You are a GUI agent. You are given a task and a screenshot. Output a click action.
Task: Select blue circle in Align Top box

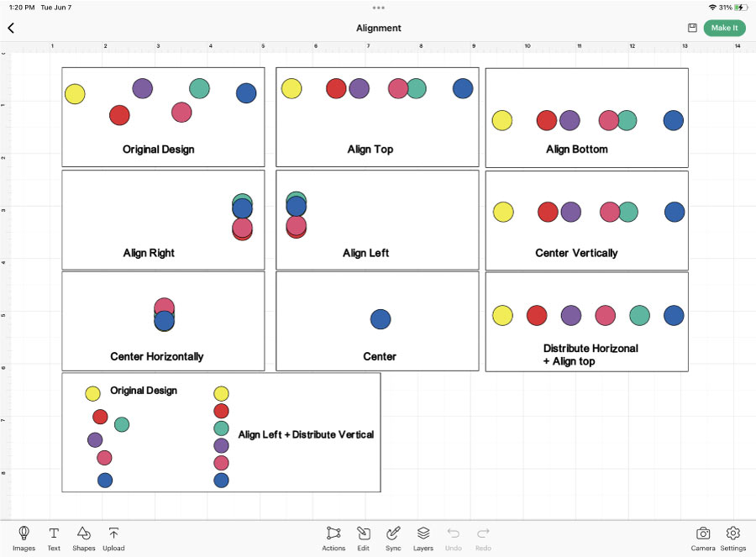463,88
